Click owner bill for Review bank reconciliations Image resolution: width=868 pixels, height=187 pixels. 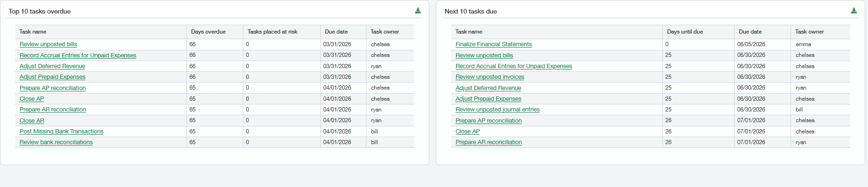[x=374, y=142]
